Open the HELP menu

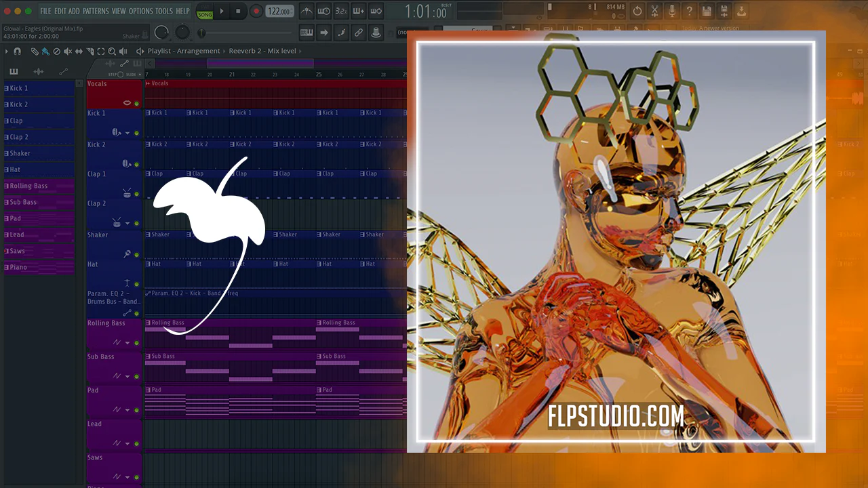[x=183, y=11]
